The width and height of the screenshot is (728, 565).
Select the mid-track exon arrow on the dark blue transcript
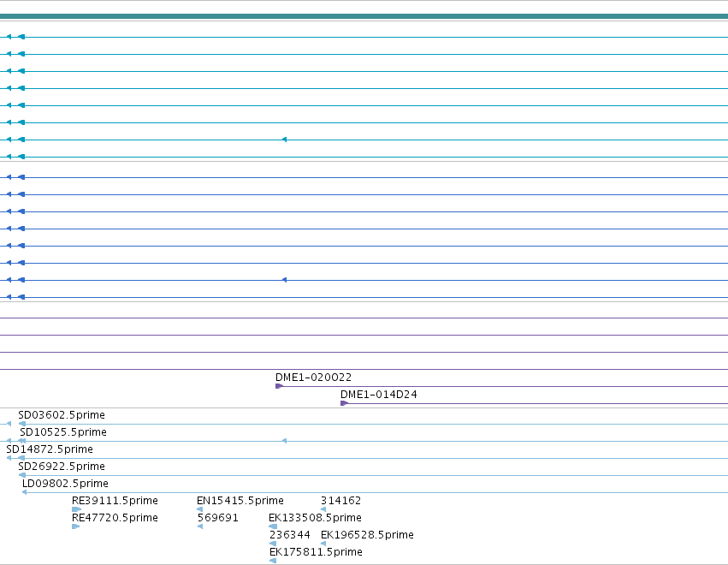(x=284, y=280)
